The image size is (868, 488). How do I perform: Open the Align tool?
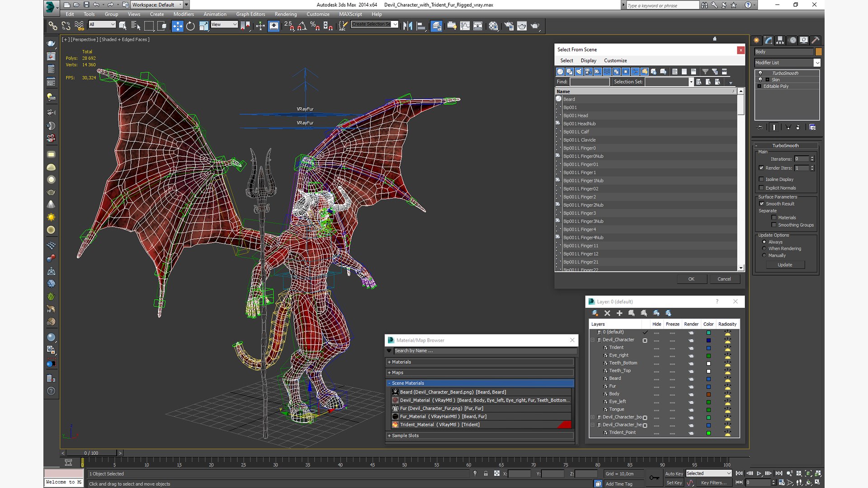(421, 26)
